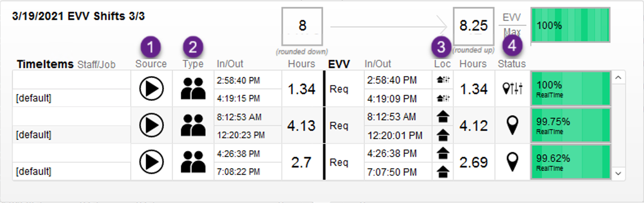Click the house location icon beside 7:07:50 PM
The height and width of the screenshot is (203, 644).
pos(443,172)
